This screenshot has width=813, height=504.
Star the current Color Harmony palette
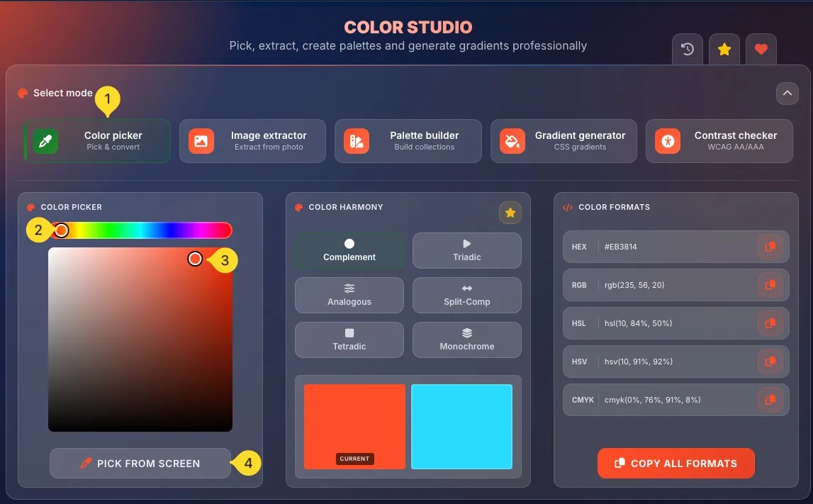pos(510,212)
